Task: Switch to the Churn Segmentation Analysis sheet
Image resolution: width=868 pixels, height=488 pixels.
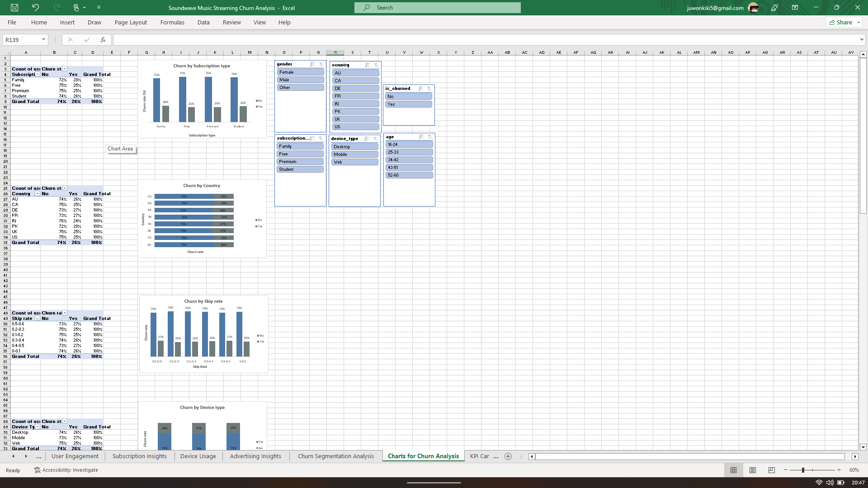Action: [335, 456]
